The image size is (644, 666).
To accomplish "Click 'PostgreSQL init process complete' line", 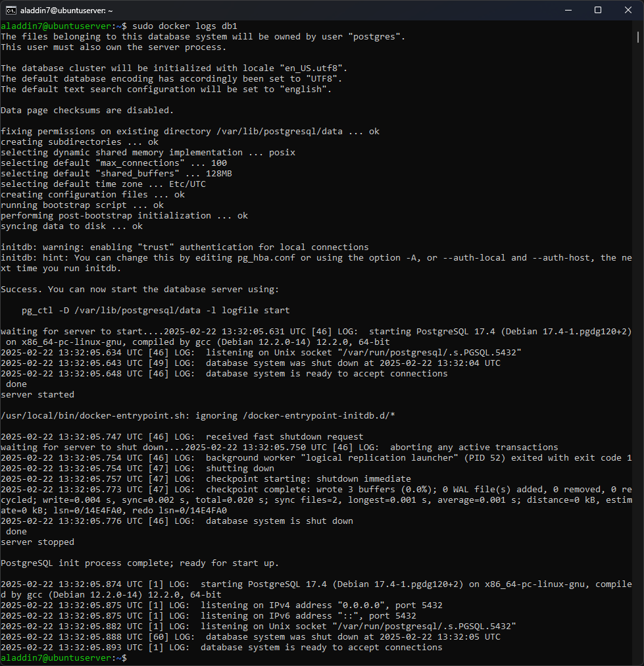I will [x=139, y=563].
